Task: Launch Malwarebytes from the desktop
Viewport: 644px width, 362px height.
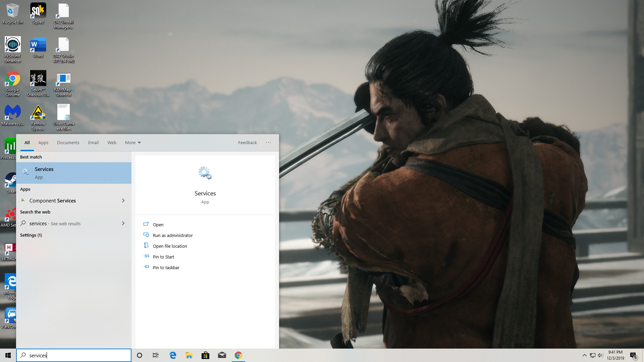Action: point(13,115)
